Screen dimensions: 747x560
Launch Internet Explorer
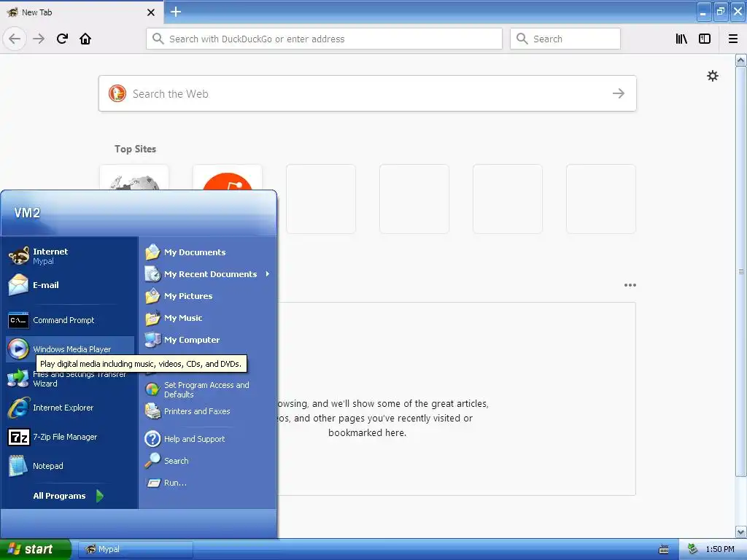[x=69, y=408]
